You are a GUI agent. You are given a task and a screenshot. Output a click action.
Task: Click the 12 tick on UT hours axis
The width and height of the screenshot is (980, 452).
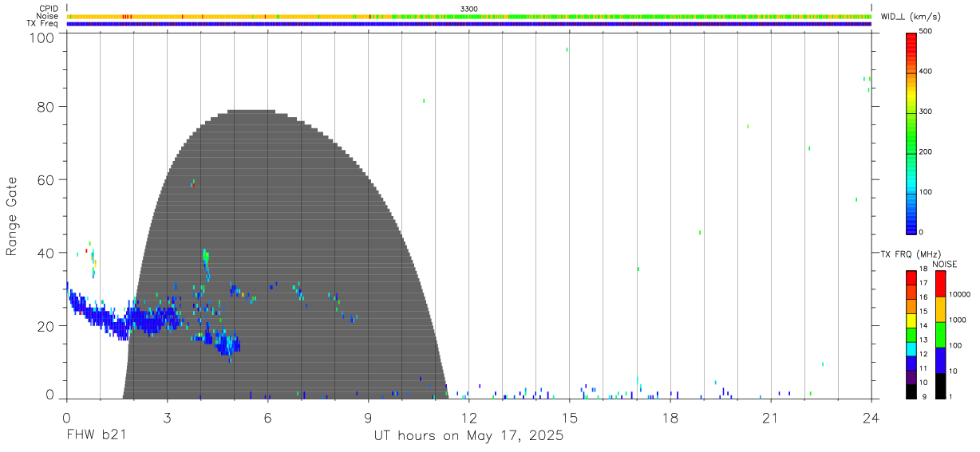[x=468, y=417]
